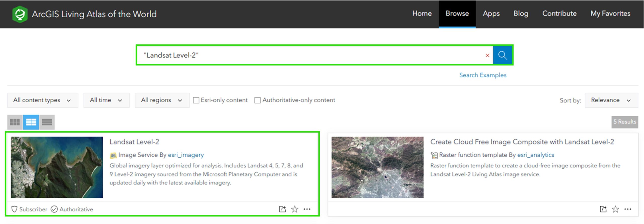Share the Landsat Level-2 item
The height and width of the screenshot is (224, 644).
coord(283,209)
